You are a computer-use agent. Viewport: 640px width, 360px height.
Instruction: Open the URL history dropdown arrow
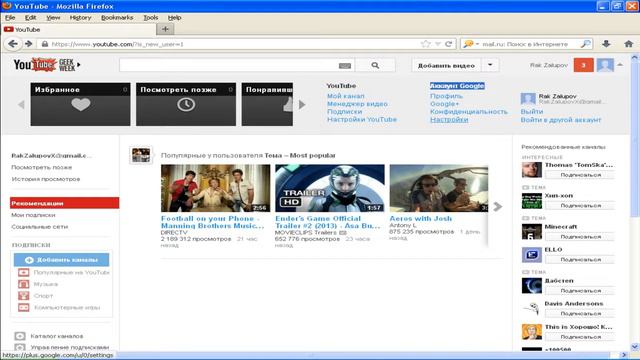pos(438,44)
